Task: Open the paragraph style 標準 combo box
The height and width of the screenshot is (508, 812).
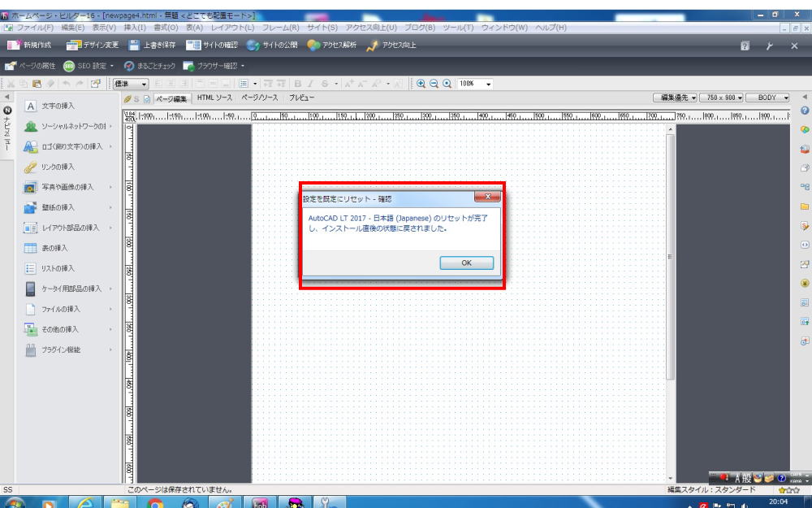Action: (x=131, y=84)
